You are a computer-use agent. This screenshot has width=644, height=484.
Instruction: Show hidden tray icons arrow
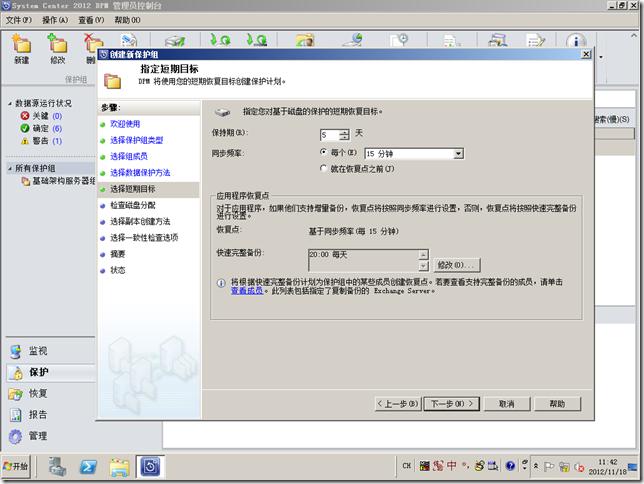(536, 466)
